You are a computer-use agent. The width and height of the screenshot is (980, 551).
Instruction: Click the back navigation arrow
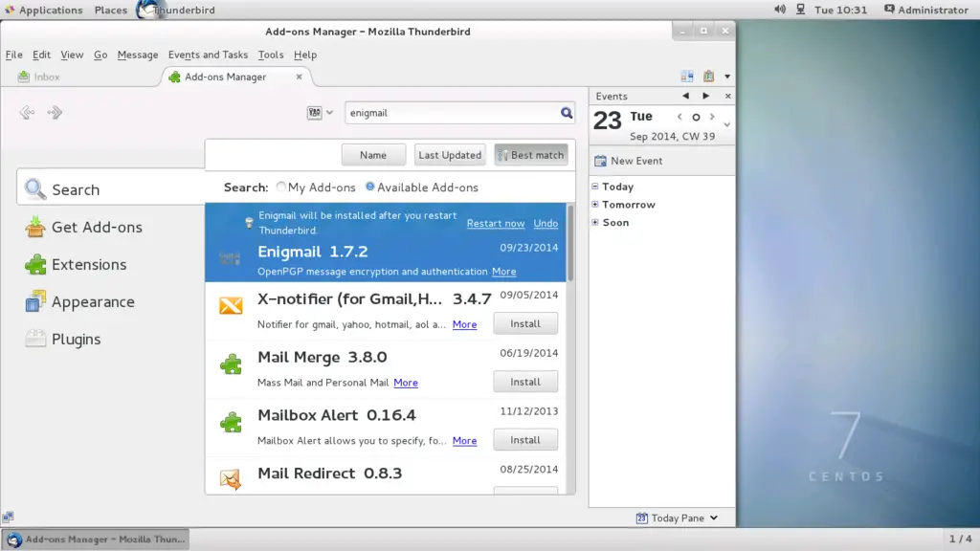pos(26,113)
